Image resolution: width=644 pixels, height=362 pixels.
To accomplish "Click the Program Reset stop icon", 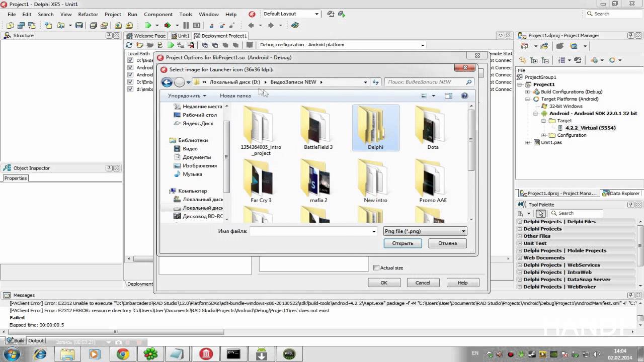I will [x=197, y=25].
